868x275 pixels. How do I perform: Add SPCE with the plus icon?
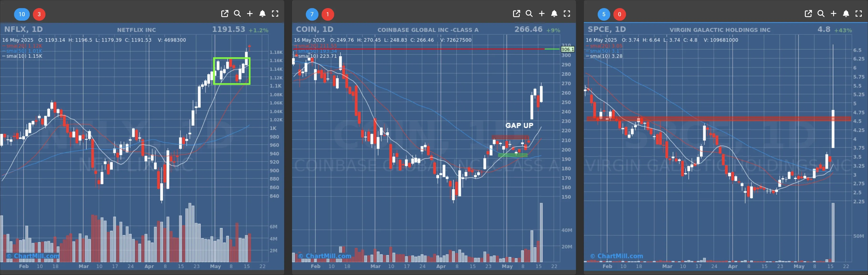[833, 14]
